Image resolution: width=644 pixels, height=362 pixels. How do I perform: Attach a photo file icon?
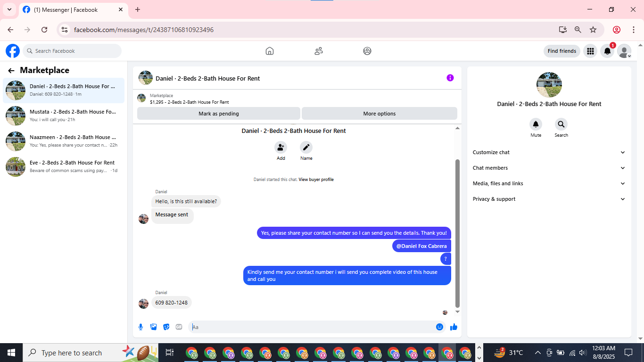click(x=153, y=327)
